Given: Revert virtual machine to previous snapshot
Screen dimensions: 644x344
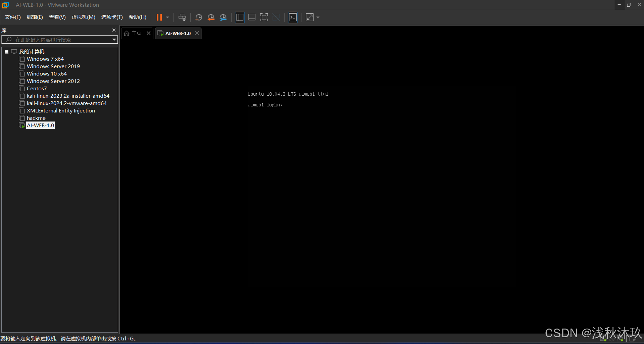Looking at the screenshot, I should [x=211, y=17].
